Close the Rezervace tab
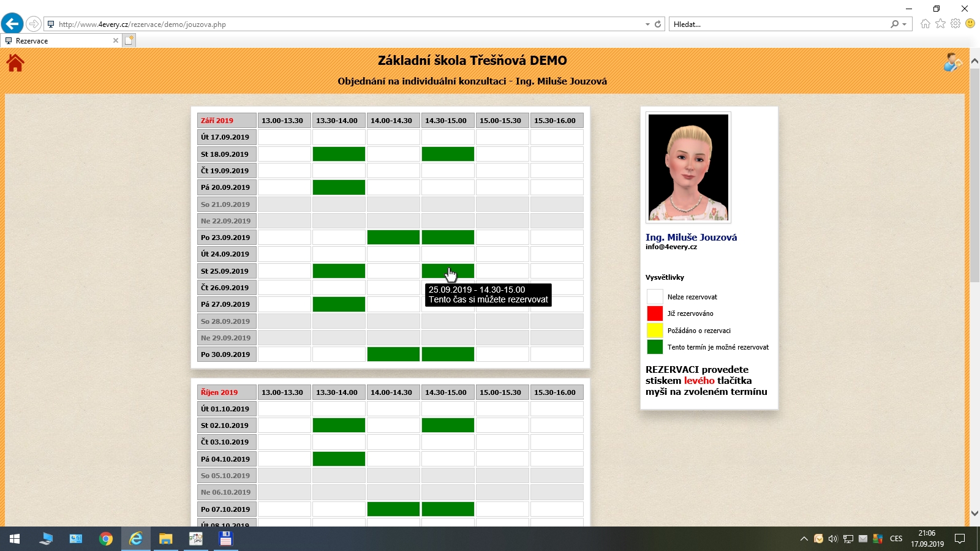This screenshot has width=980, height=551. (116, 40)
